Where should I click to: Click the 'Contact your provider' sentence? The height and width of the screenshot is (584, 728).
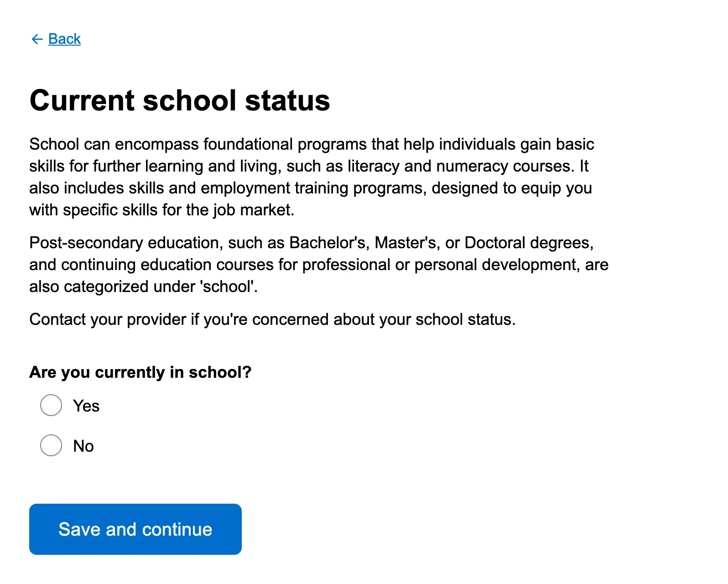[272, 319]
